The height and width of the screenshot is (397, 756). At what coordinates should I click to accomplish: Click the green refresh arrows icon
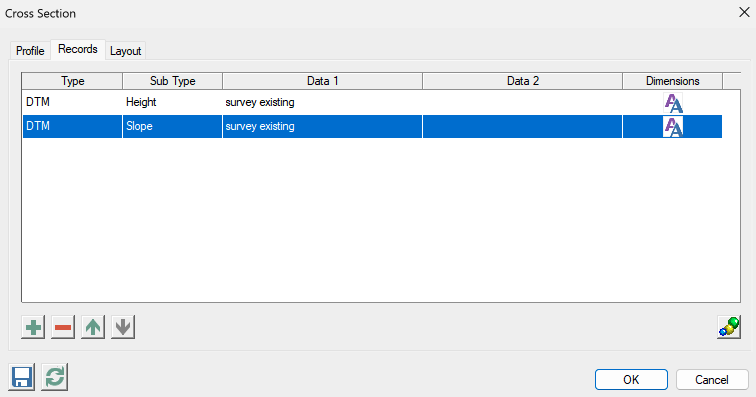[x=54, y=377]
